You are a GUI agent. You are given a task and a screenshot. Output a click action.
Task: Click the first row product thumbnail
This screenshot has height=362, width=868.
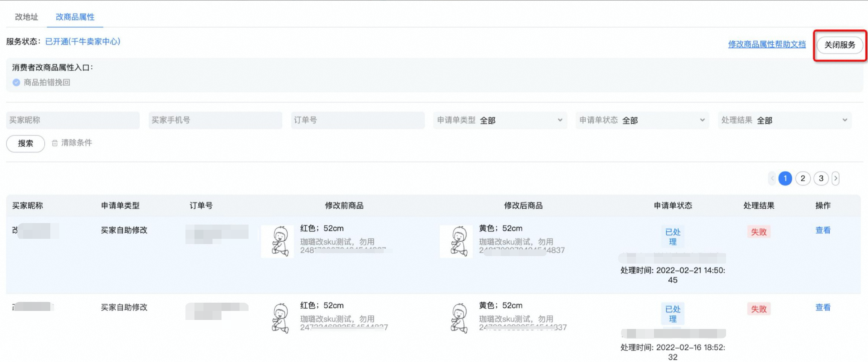277,241
